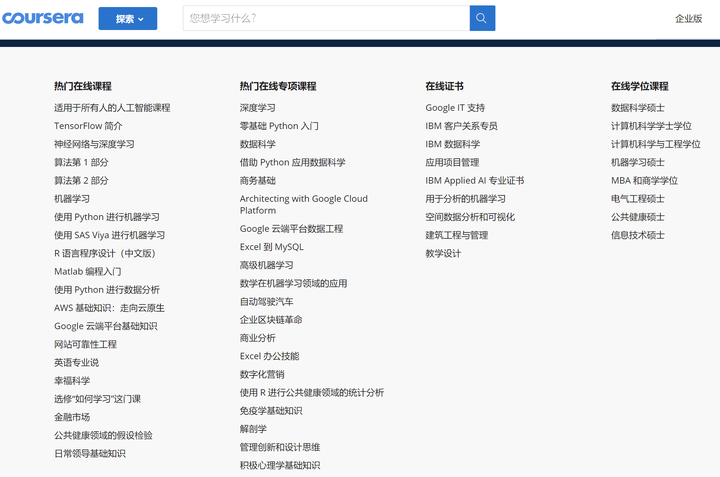Open MBA 和商学学位 link
The height and width of the screenshot is (477, 720).
click(644, 180)
